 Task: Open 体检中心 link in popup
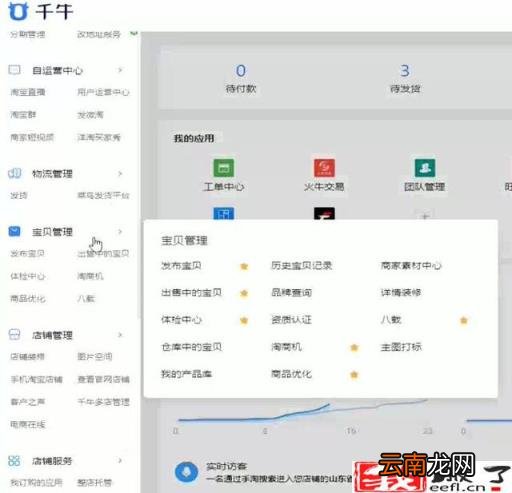coord(182,320)
